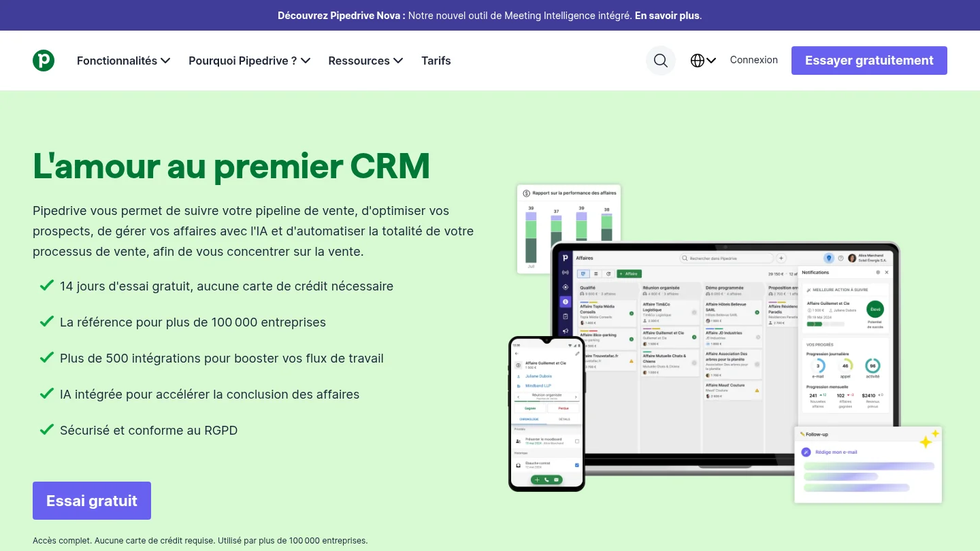This screenshot has width=980, height=551.
Task: Click the Connexion link
Action: [754, 60]
